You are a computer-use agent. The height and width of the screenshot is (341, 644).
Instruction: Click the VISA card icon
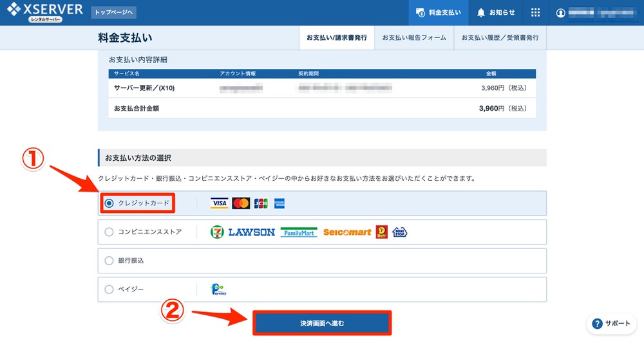(x=220, y=203)
